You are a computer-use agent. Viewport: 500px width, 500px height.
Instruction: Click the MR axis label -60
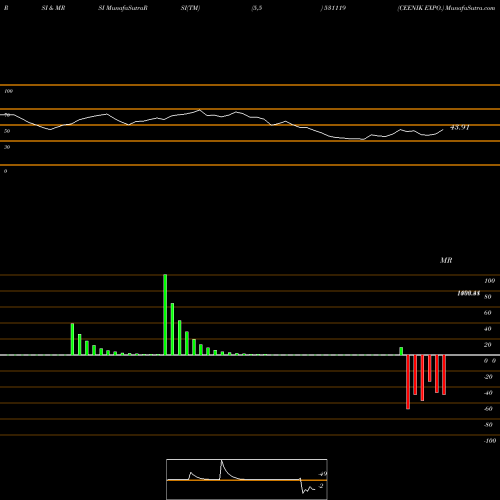pos(488,409)
